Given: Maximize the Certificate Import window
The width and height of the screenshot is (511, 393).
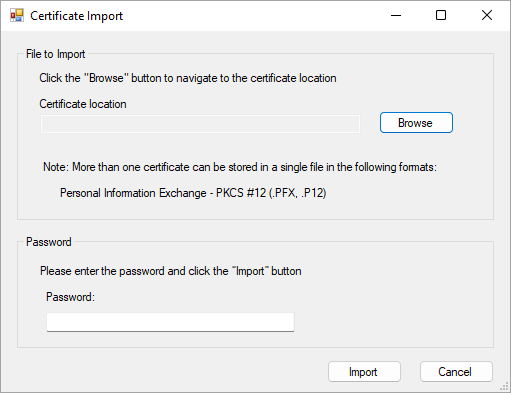Looking at the screenshot, I should pyautogui.click(x=441, y=15).
